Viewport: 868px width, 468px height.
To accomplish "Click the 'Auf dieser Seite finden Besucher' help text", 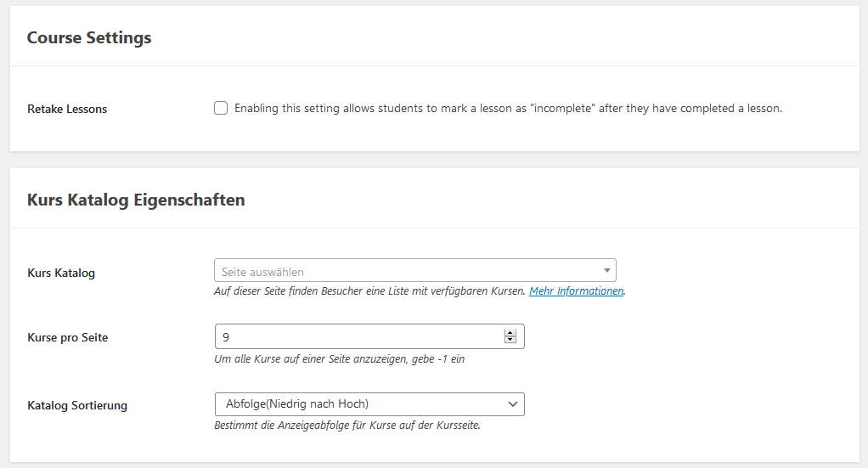I will (370, 291).
